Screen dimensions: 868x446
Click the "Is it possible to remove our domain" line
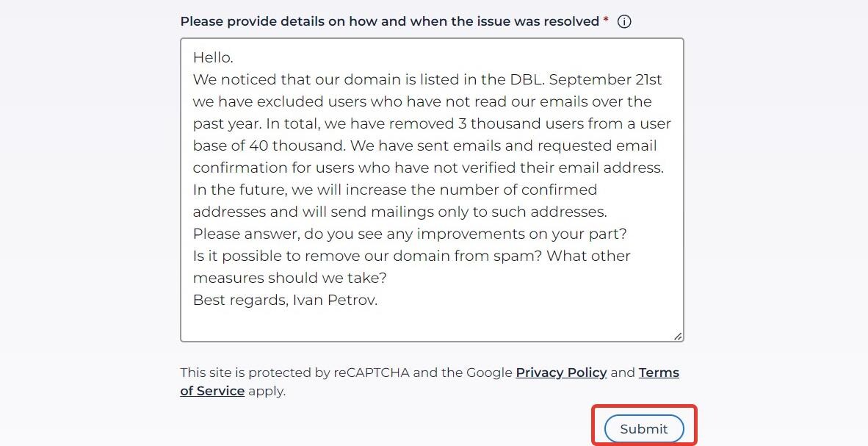pos(411,256)
